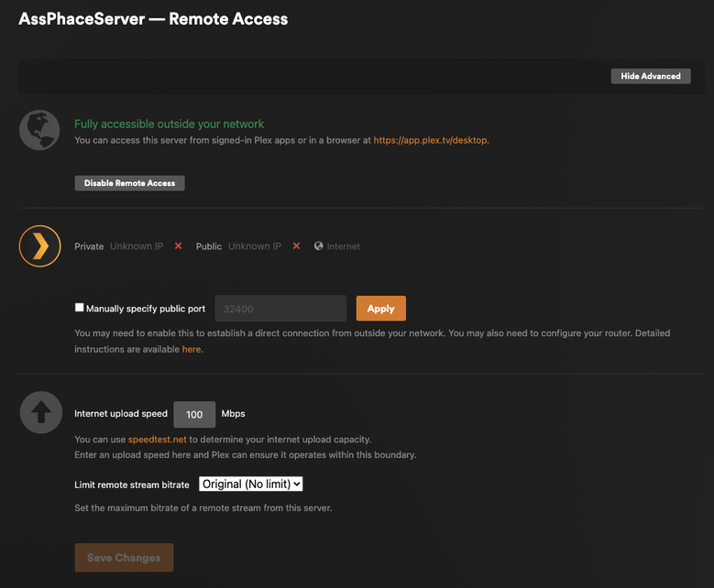
Task: Click the 'Fully accessible outside your network' status text
Action: 169,124
